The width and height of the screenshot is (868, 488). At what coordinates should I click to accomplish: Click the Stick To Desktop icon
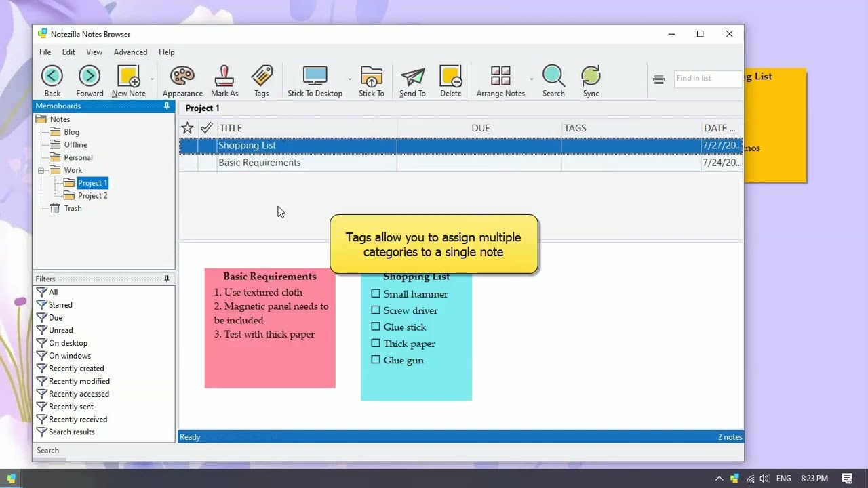[315, 81]
